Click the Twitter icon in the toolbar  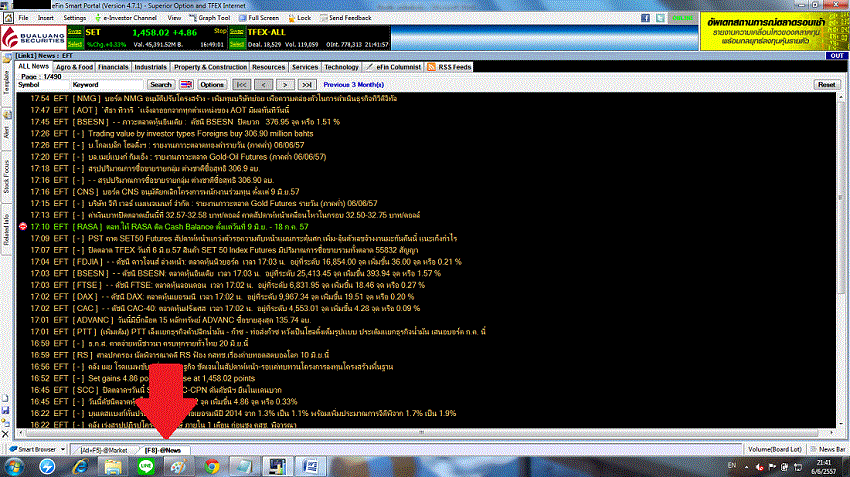click(x=660, y=18)
